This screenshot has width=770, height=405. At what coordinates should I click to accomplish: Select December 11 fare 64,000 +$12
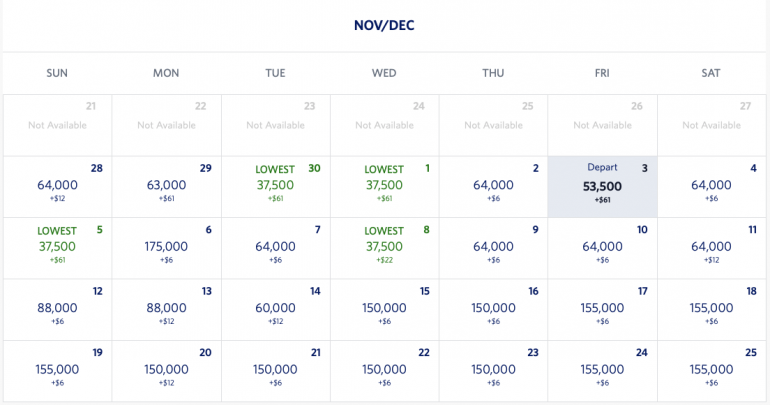pyautogui.click(x=711, y=247)
